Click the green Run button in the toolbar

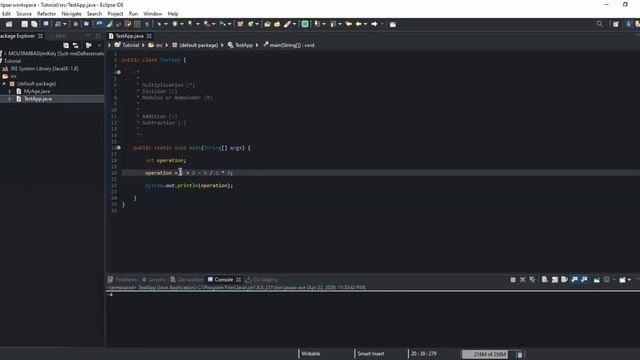point(175,24)
